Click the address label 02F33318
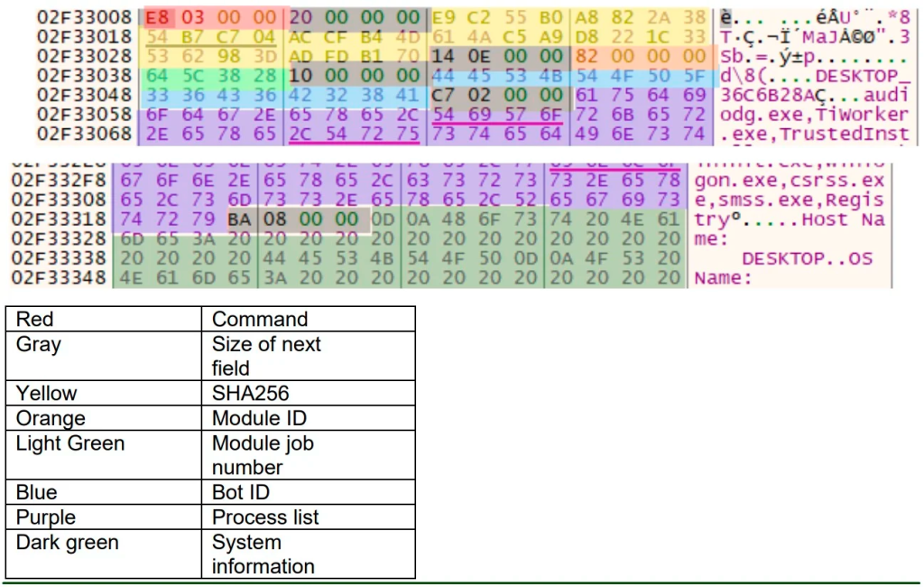The width and height of the screenshot is (924, 587). tap(73, 219)
